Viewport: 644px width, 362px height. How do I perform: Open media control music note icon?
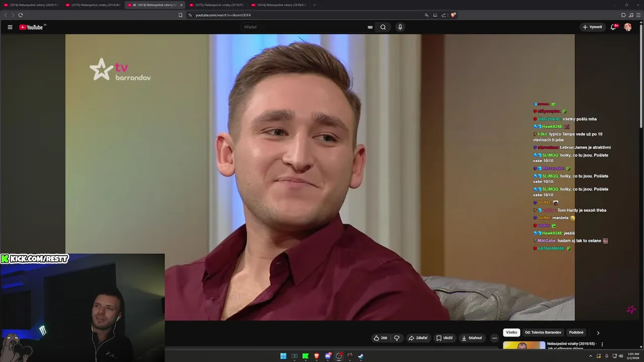coord(631,15)
